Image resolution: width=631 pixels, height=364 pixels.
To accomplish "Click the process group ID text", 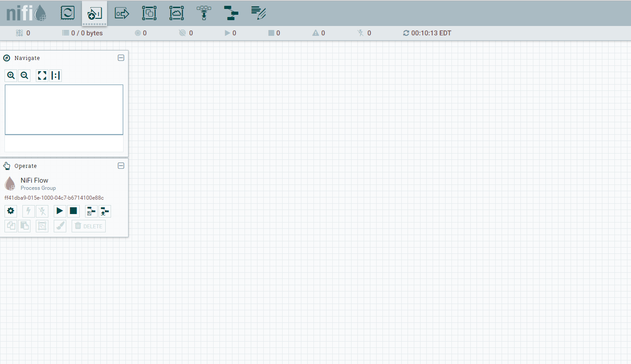I will 54,198.
